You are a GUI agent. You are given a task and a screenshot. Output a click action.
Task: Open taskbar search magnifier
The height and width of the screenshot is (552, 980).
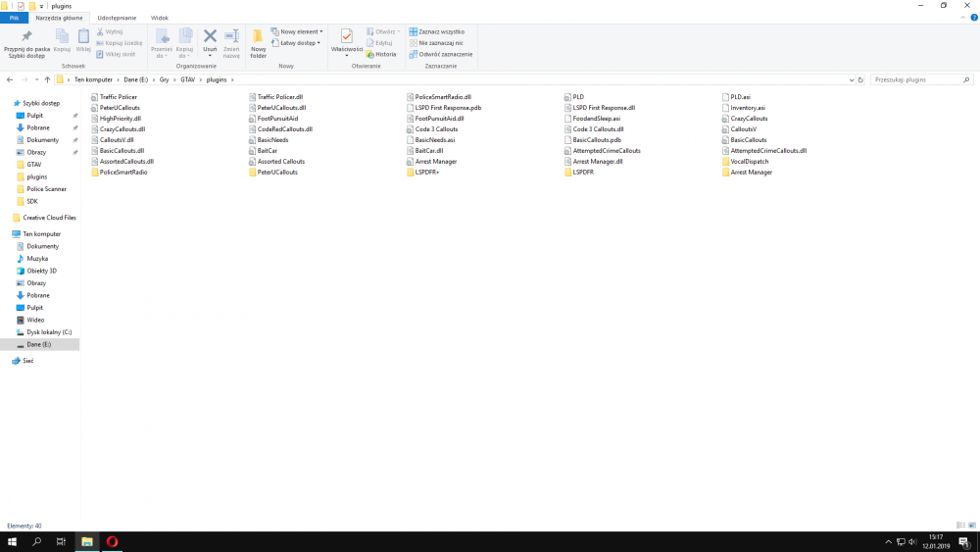coord(36,542)
